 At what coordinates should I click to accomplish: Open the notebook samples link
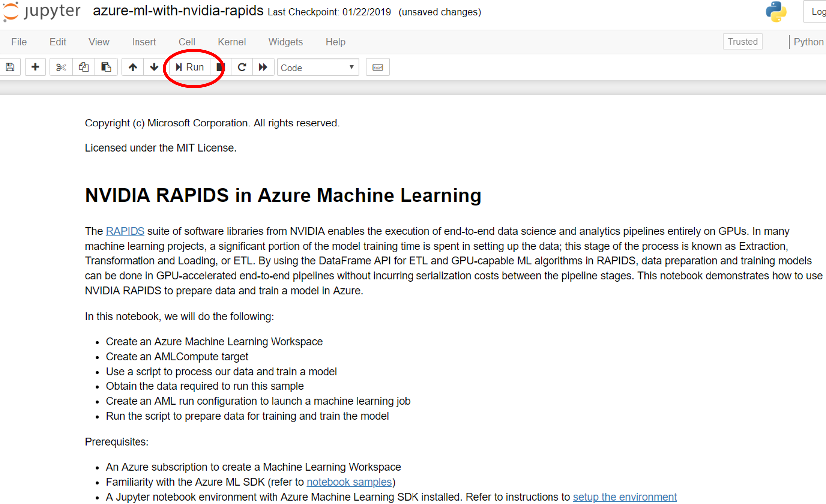(349, 482)
